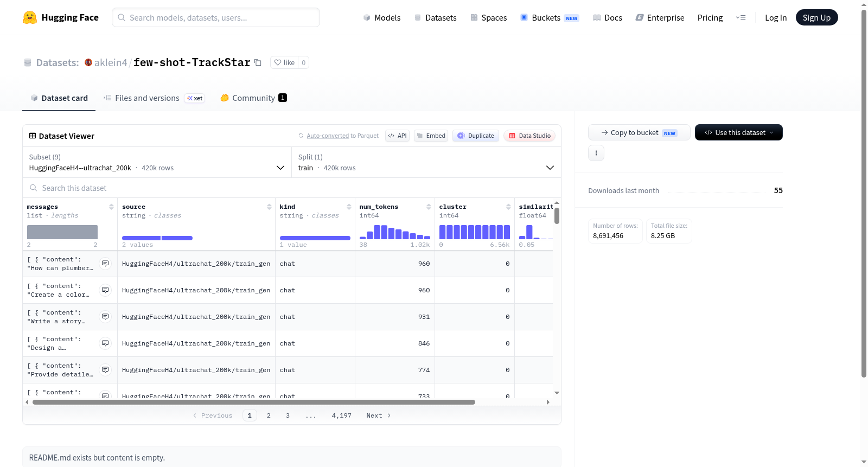868x467 pixels.
Task: Click the Log In link
Action: (x=776, y=18)
